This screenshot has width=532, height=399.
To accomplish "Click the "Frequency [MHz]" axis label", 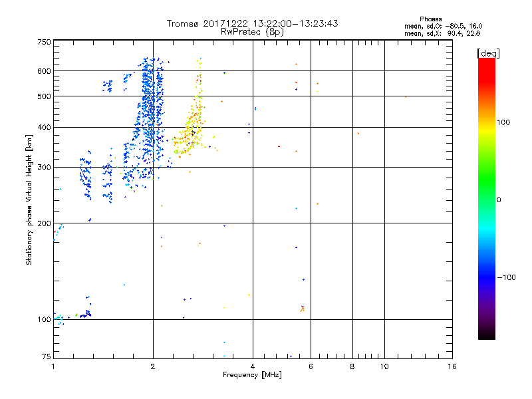I will tap(252, 375).
